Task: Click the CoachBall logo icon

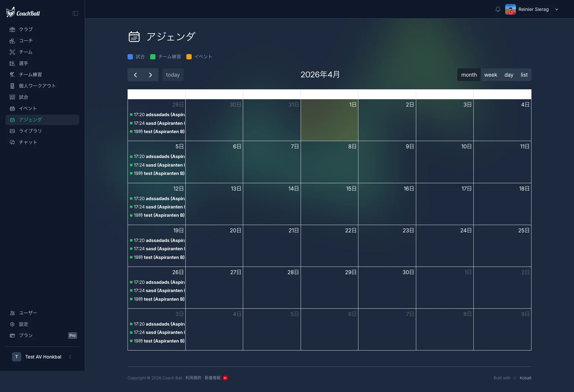Action: pos(11,12)
